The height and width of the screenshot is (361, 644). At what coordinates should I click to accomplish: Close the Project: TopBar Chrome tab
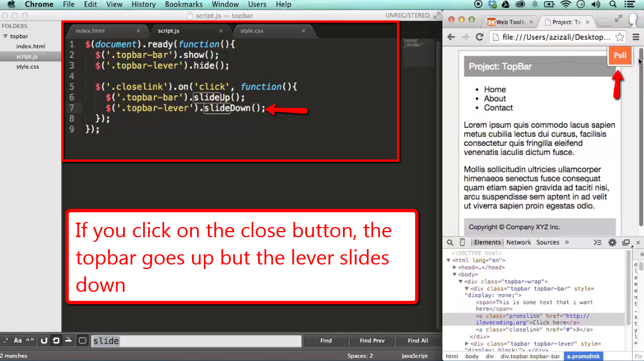coord(587,22)
